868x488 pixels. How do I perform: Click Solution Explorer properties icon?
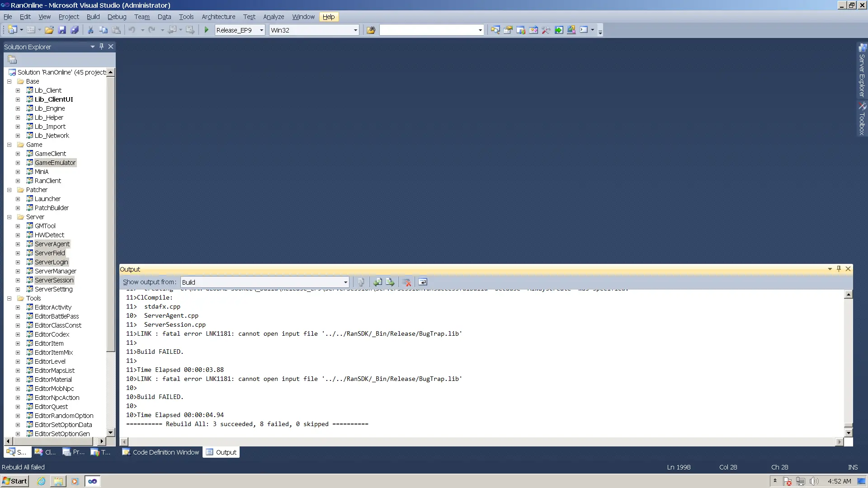pyautogui.click(x=12, y=60)
